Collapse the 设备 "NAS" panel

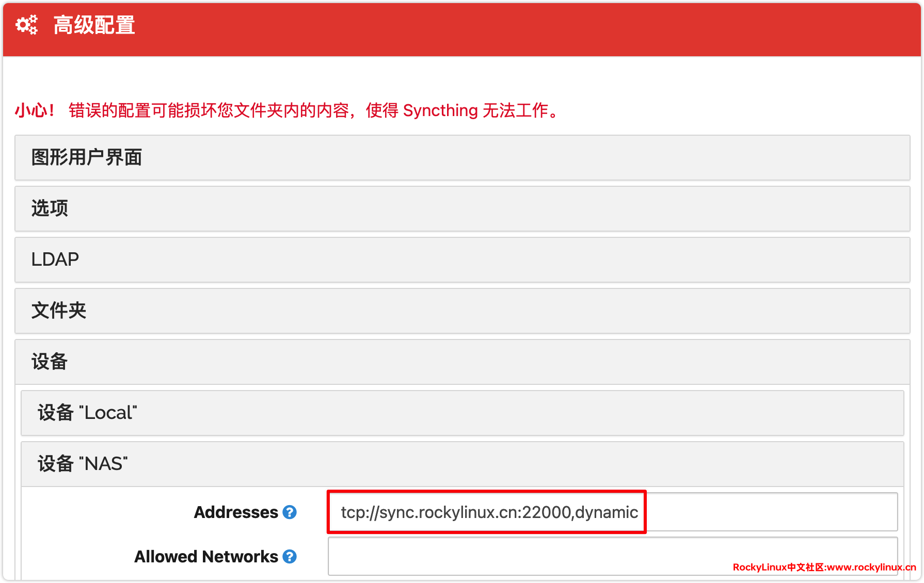(x=83, y=464)
